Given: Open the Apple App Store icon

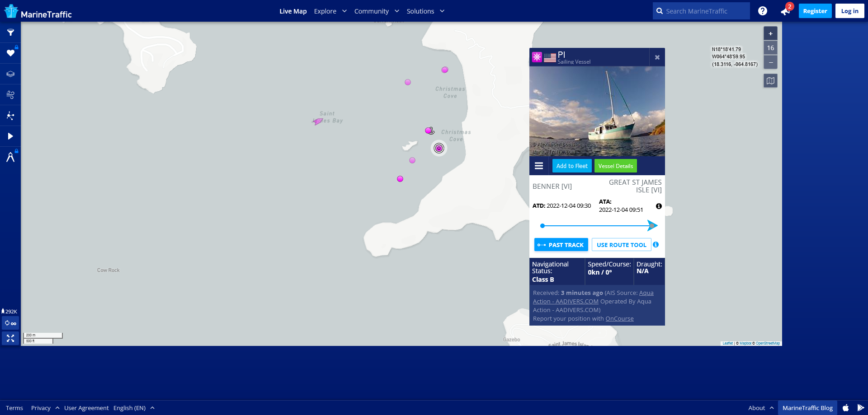Looking at the screenshot, I should (845, 408).
